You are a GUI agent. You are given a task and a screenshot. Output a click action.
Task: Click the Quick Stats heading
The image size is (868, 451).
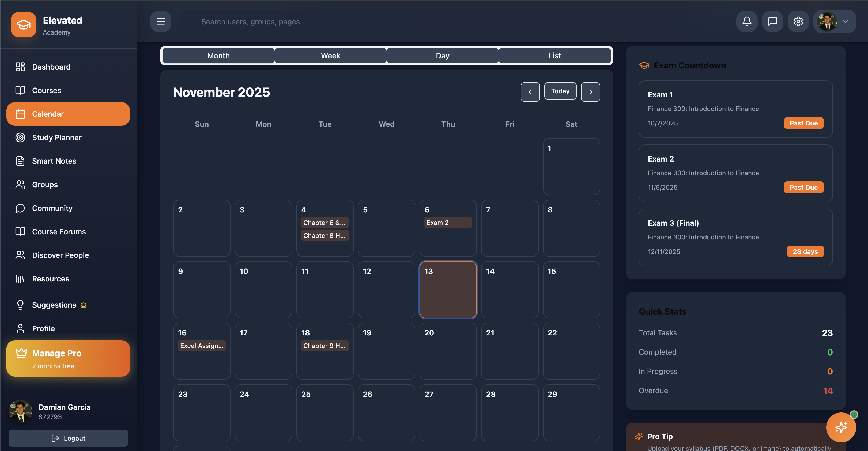(x=662, y=312)
